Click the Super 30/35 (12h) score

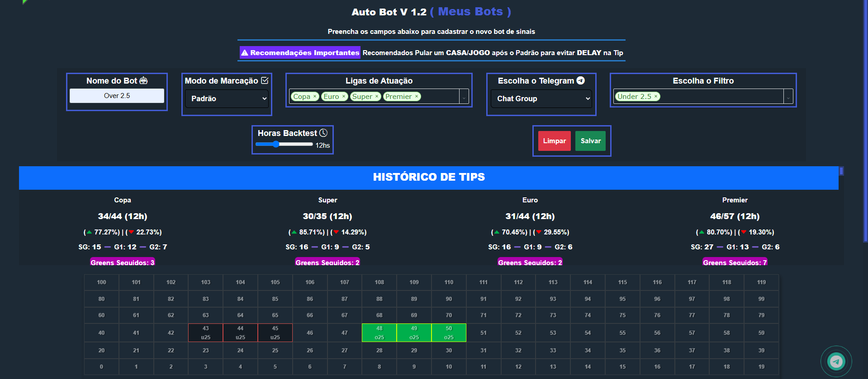(x=327, y=216)
